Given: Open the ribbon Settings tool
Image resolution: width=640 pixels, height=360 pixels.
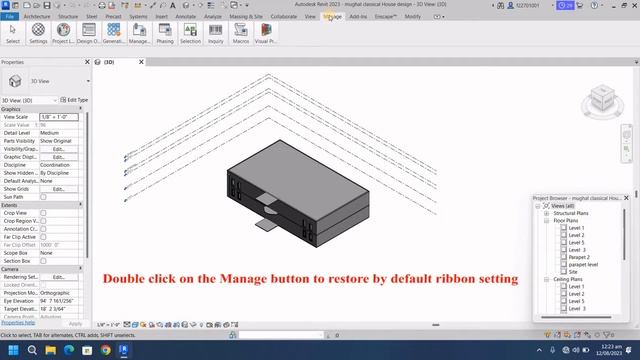Looking at the screenshot, I should (x=38, y=33).
